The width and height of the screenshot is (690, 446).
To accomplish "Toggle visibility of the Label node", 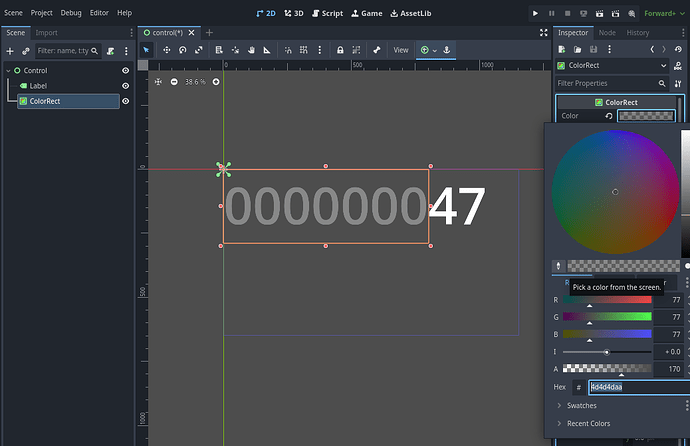I will click(x=126, y=86).
